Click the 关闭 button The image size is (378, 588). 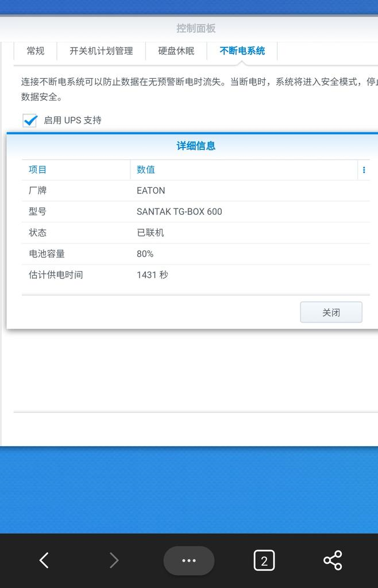[x=331, y=312]
